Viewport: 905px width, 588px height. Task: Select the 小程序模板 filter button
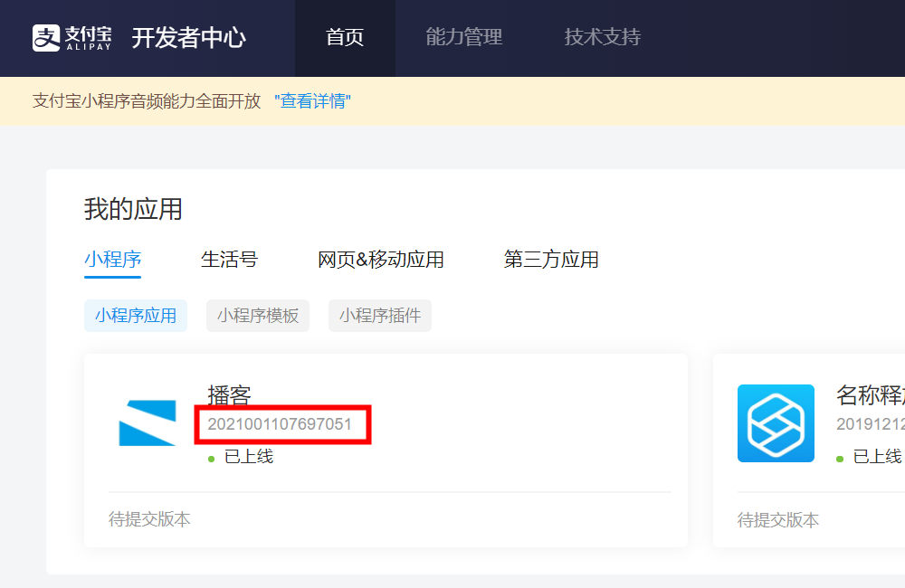(x=258, y=316)
